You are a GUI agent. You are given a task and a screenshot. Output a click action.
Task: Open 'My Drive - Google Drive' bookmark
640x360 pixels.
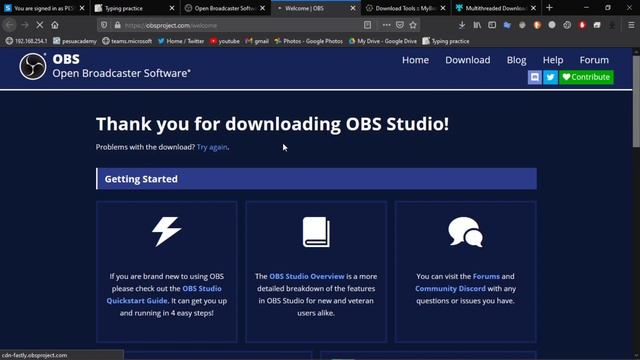(x=382, y=41)
